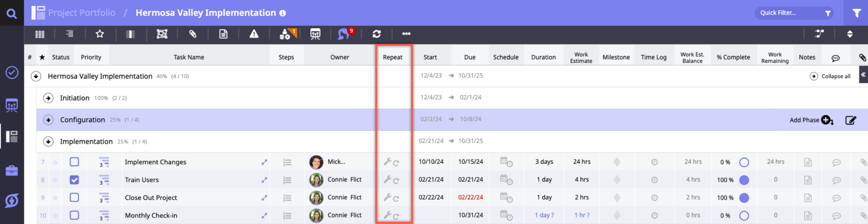Click Collapse all
The height and width of the screenshot is (224, 868).
point(830,76)
